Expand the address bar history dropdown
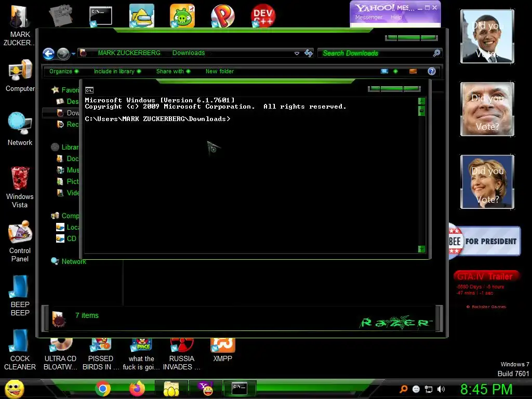Image resolution: width=532 pixels, height=399 pixels. (297, 54)
